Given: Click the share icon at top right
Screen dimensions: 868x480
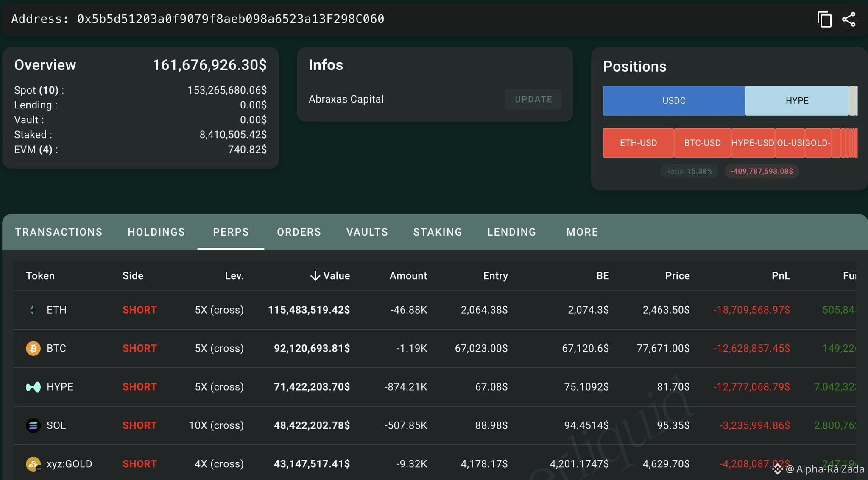Looking at the screenshot, I should tap(849, 19).
